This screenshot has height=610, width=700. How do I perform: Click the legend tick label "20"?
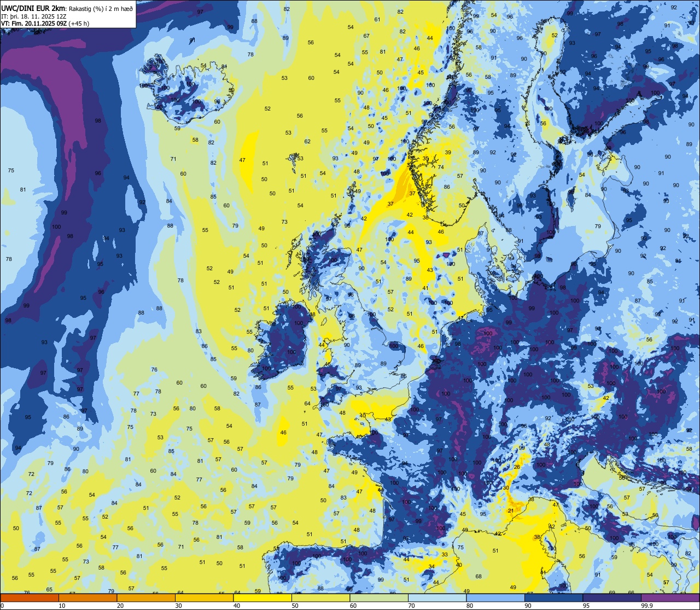(120, 606)
